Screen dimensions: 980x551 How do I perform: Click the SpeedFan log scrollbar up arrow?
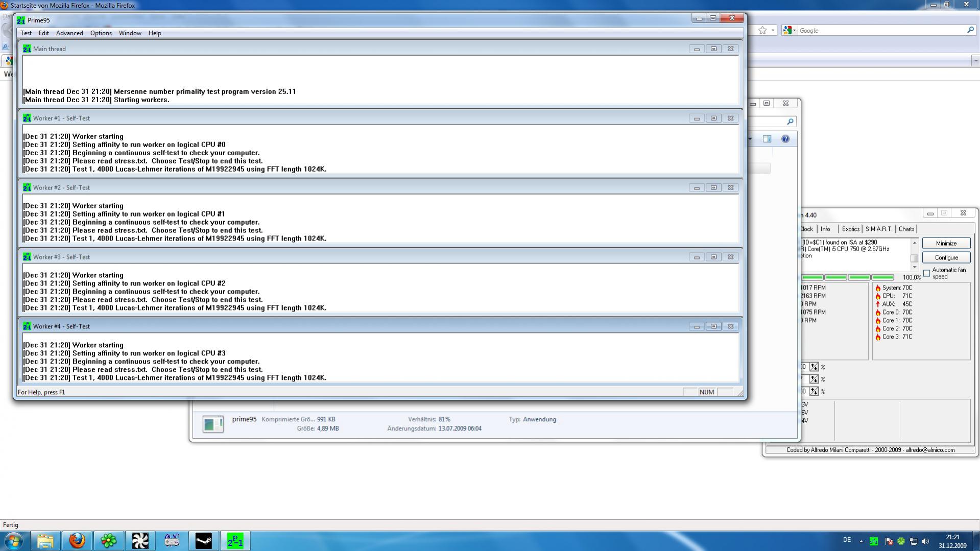tap(914, 243)
